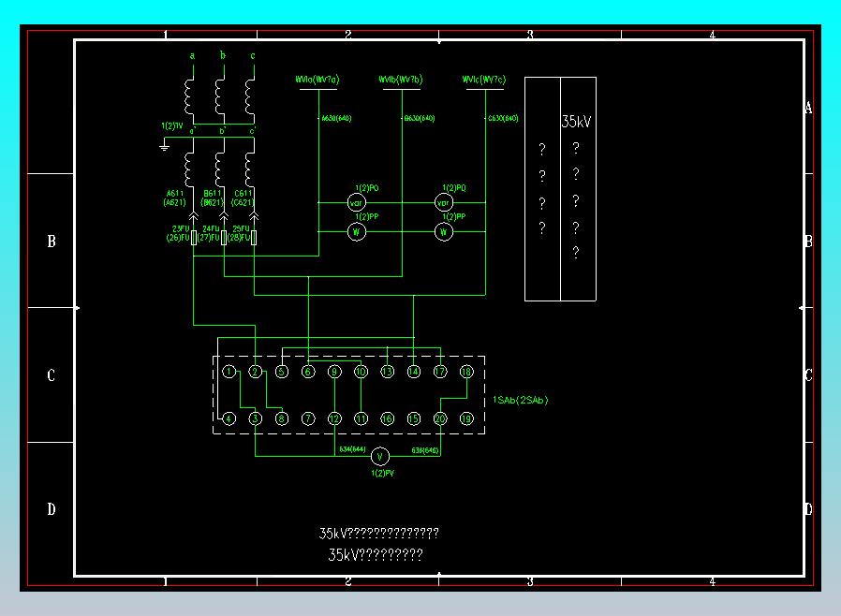Select the primary winding coil under phase b
This screenshot has width=841, height=616.
point(220,96)
